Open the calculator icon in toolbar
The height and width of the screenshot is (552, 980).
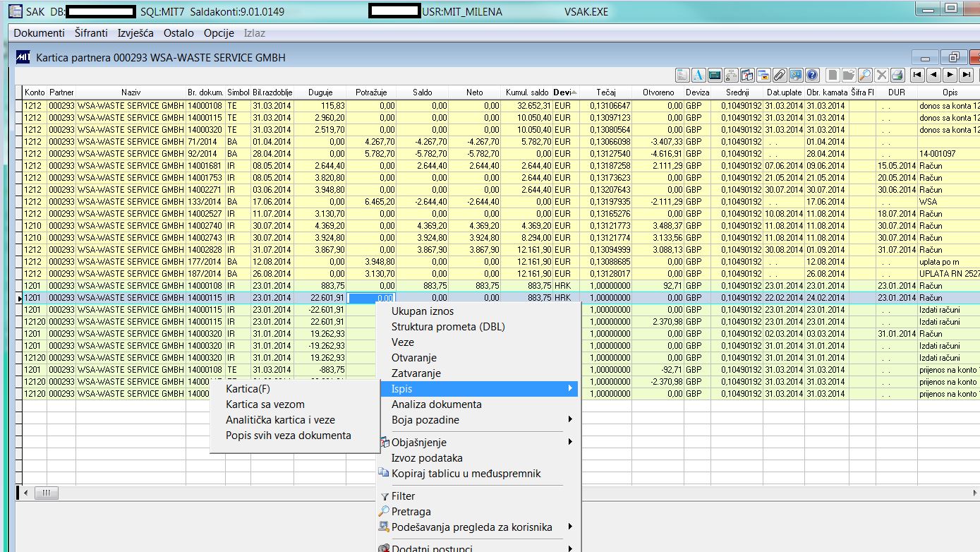[x=715, y=75]
